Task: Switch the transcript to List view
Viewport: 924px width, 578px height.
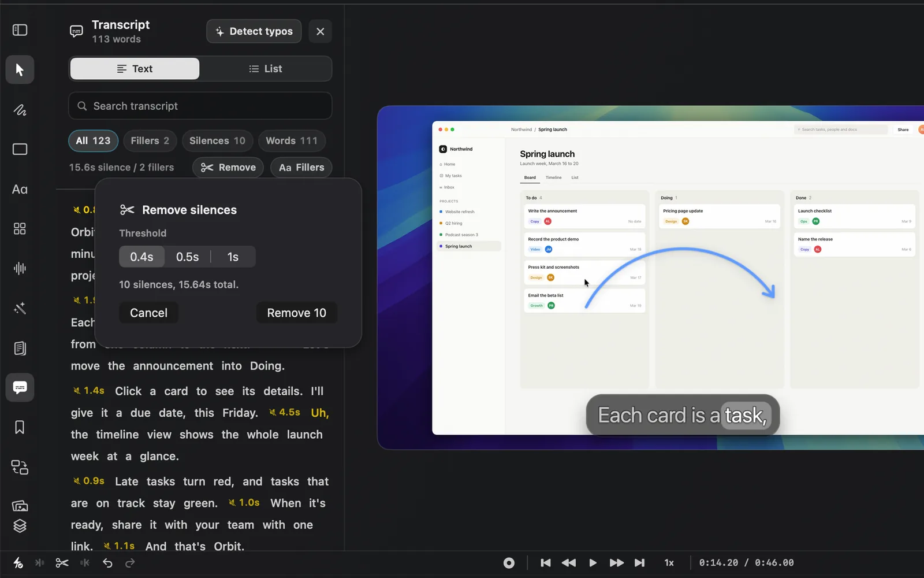Action: coord(266,69)
